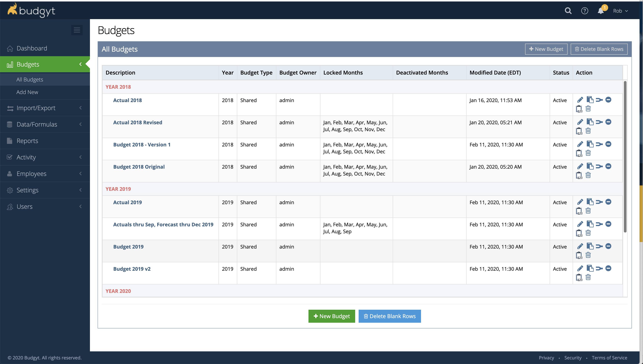Select Add New under Budgets

point(27,92)
